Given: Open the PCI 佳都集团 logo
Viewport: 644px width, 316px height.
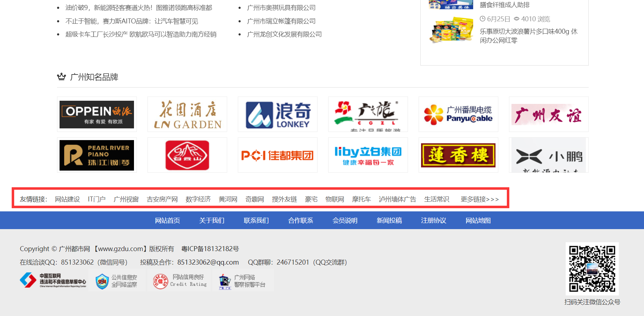Looking at the screenshot, I should pyautogui.click(x=278, y=155).
